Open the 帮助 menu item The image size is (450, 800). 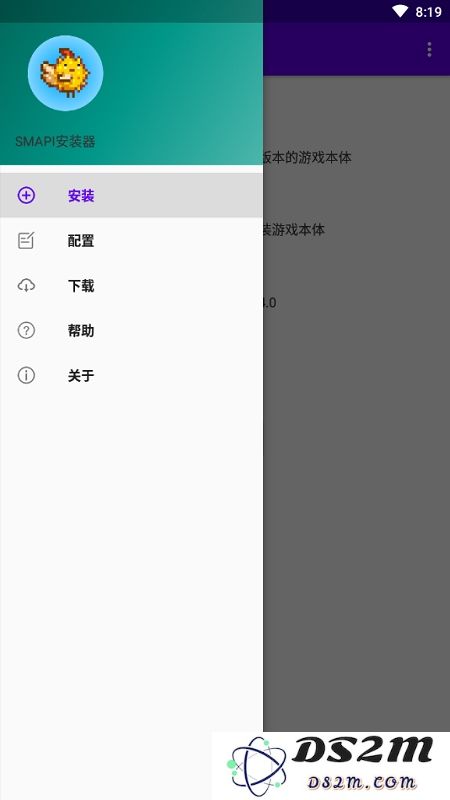[131, 330]
